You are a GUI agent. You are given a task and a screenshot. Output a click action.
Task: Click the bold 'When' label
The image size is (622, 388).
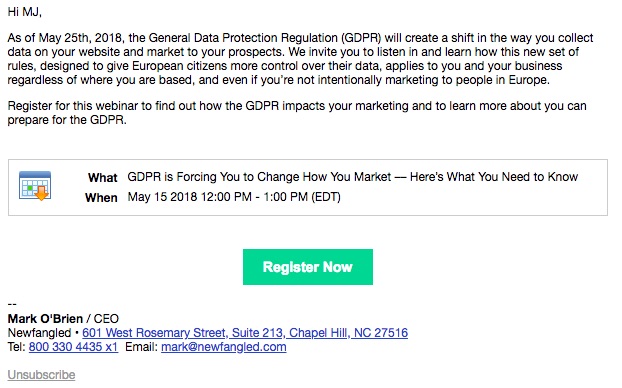(101, 198)
